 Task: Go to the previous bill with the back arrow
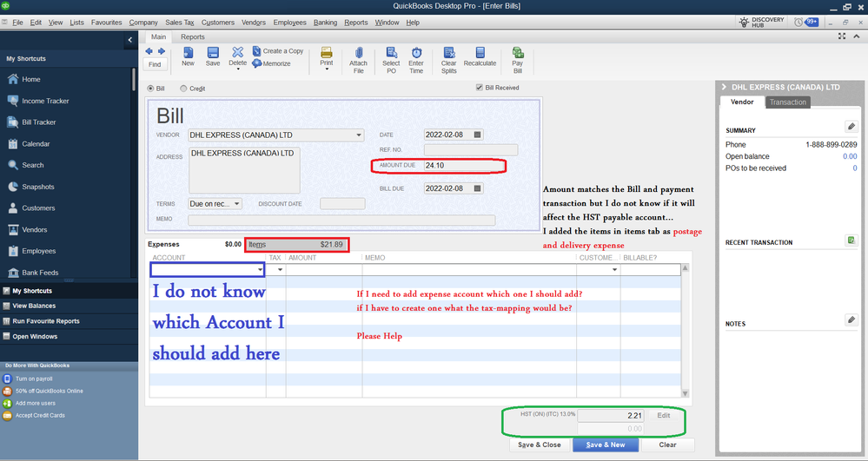coord(149,51)
